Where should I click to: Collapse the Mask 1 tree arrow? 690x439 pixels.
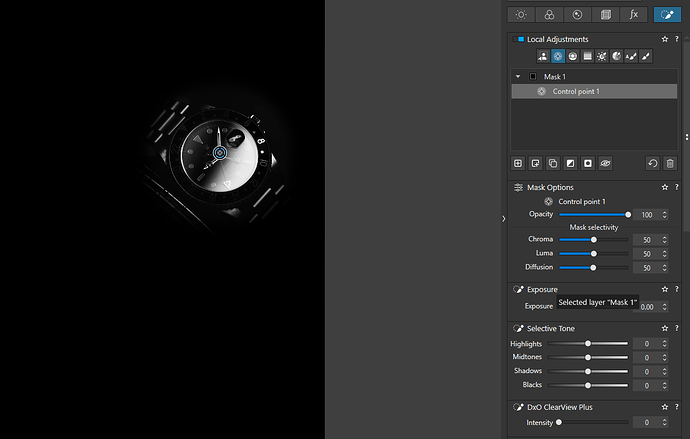coord(518,76)
